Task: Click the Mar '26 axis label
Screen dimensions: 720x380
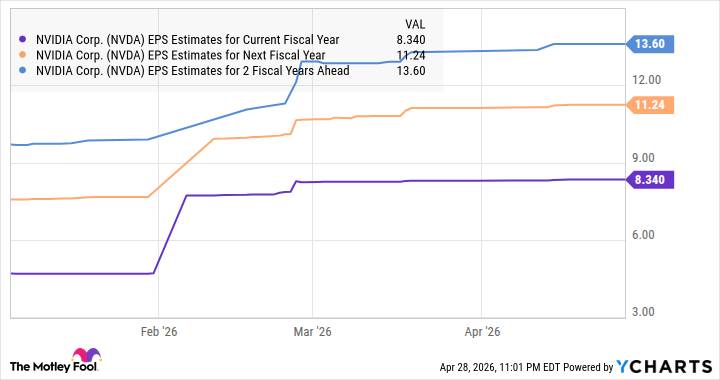Action: (x=312, y=332)
